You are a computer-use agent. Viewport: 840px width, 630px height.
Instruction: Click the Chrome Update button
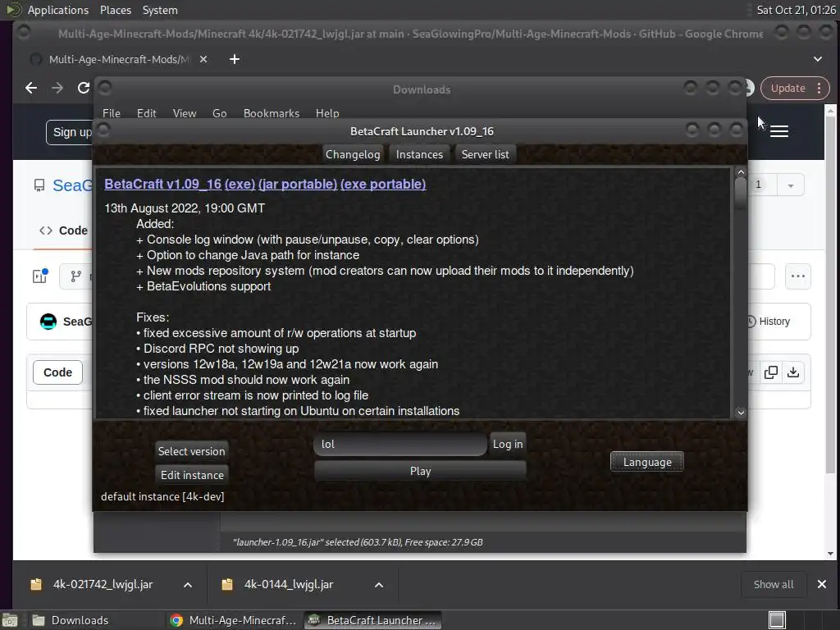pyautogui.click(x=795, y=89)
